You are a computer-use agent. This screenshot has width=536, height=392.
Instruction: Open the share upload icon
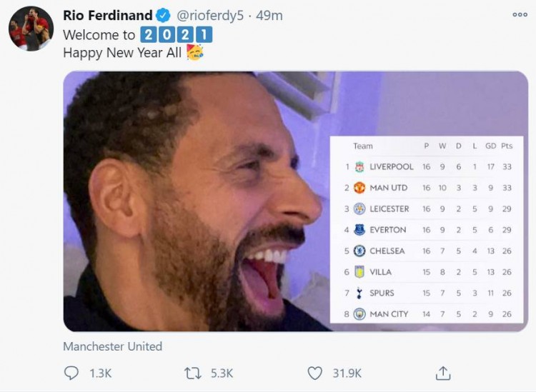[443, 373]
